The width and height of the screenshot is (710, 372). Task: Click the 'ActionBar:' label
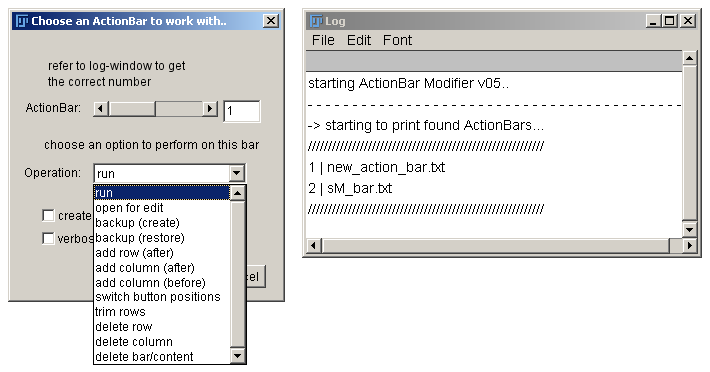[53, 108]
